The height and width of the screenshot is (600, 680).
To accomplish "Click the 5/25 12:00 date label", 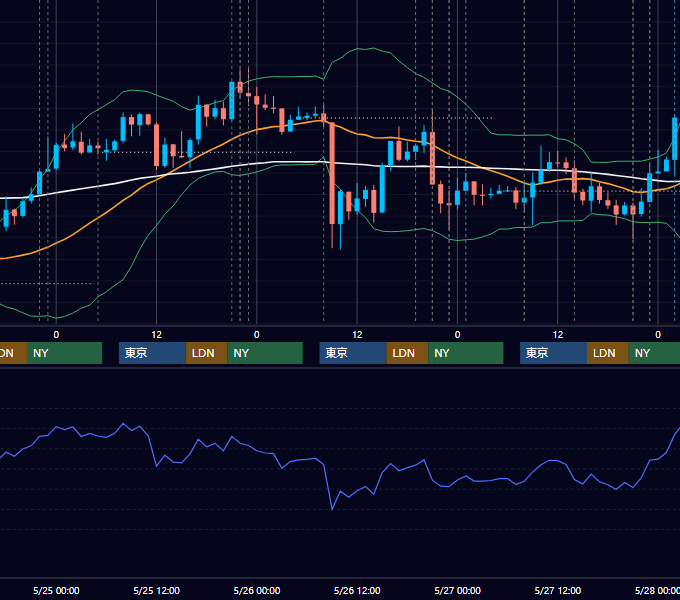I will tap(157, 590).
